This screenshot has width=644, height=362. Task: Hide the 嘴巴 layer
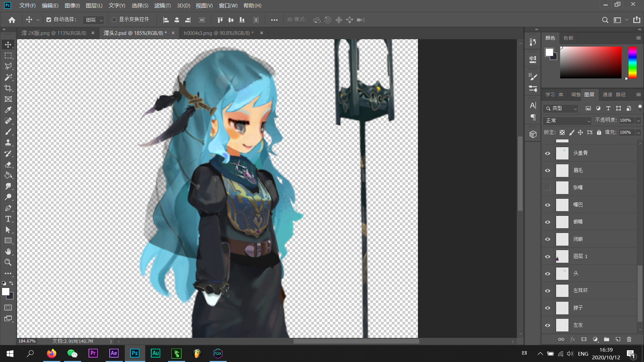[548, 205]
